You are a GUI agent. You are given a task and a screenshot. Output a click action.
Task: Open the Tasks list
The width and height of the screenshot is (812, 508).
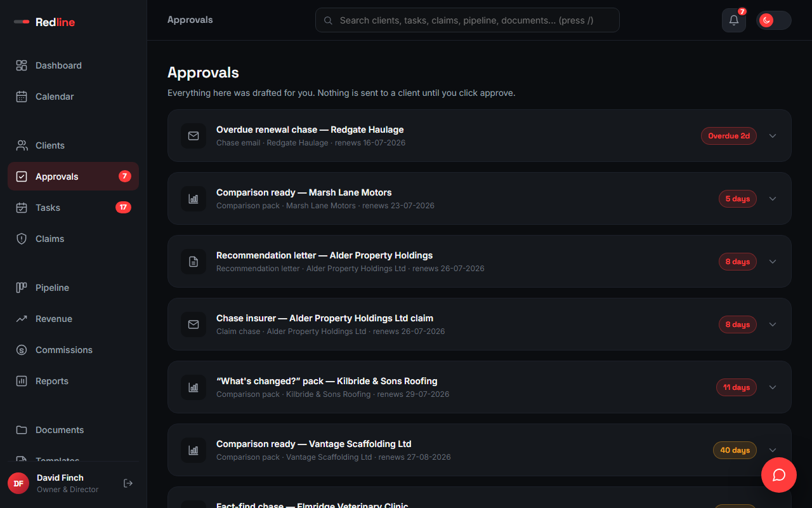point(73,208)
